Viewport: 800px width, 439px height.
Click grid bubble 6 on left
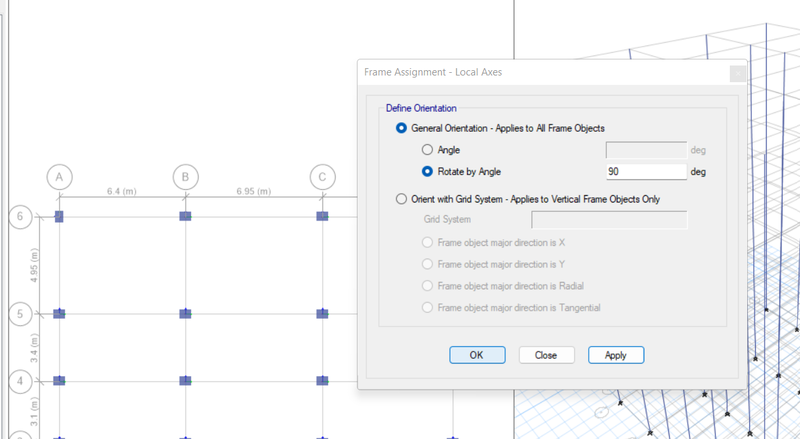tap(20, 216)
